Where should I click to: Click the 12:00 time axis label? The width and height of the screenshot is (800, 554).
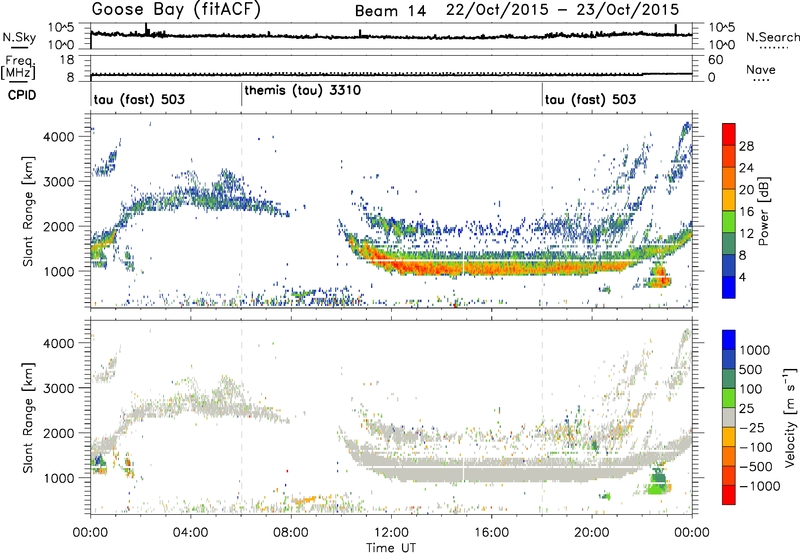[391, 533]
